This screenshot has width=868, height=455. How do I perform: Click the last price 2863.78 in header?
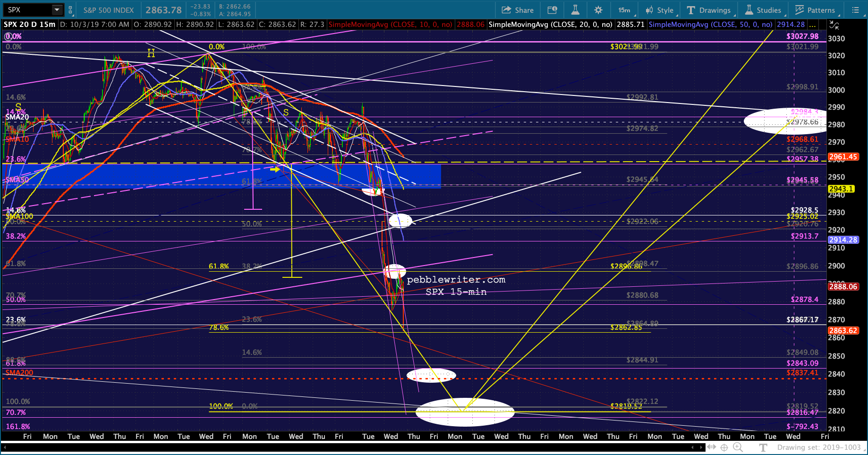click(163, 10)
